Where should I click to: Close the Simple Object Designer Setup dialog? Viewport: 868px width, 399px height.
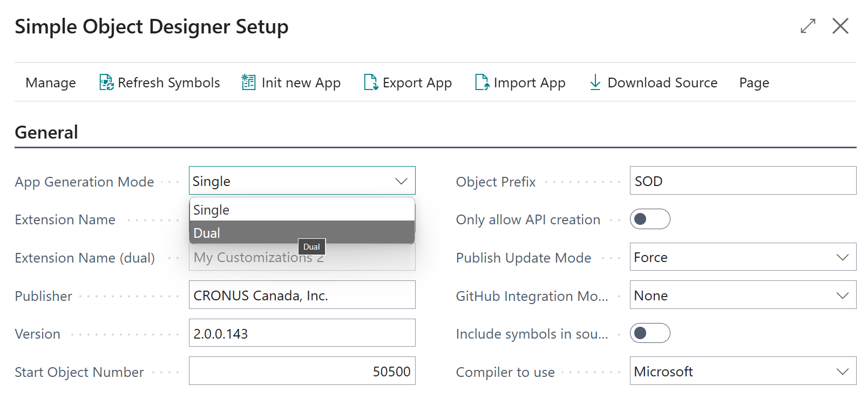pos(840,26)
